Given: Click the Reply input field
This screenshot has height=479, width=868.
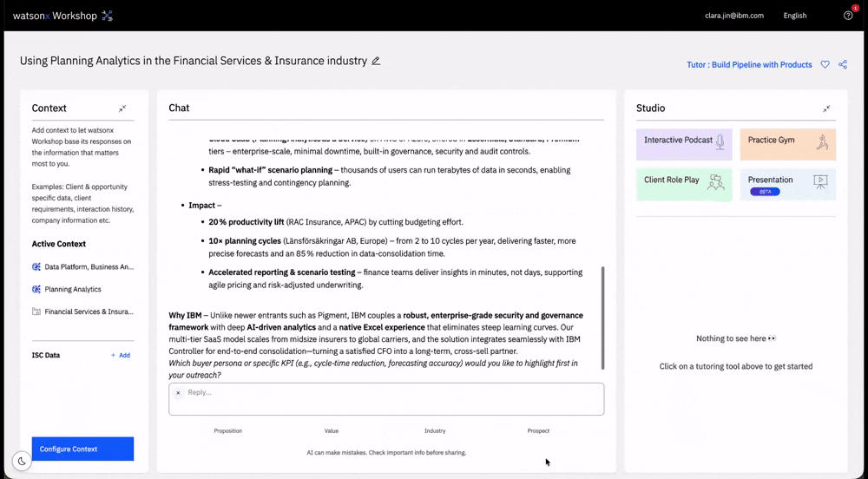Looking at the screenshot, I should [x=386, y=399].
